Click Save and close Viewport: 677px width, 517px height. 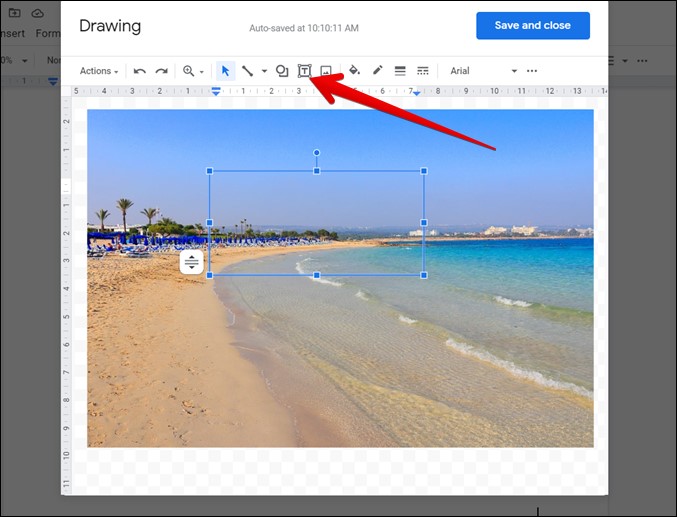(x=533, y=25)
